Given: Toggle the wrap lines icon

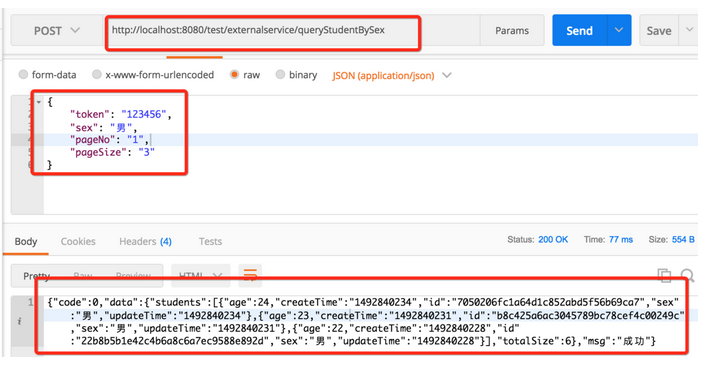Looking at the screenshot, I should pos(250,275).
